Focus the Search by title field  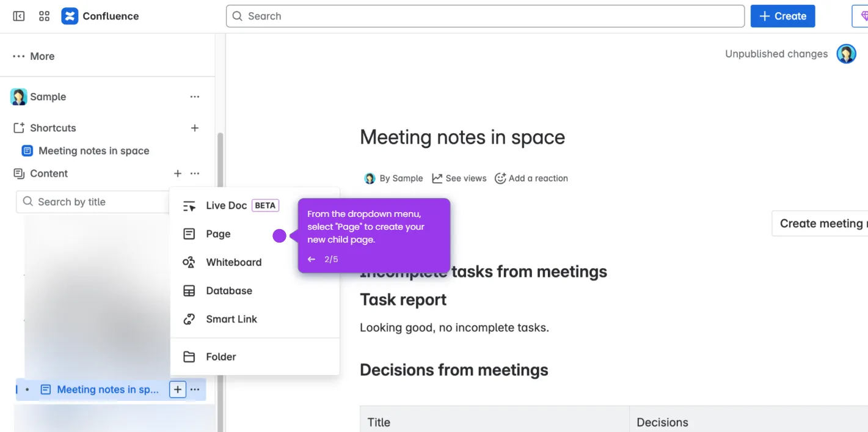(x=93, y=202)
